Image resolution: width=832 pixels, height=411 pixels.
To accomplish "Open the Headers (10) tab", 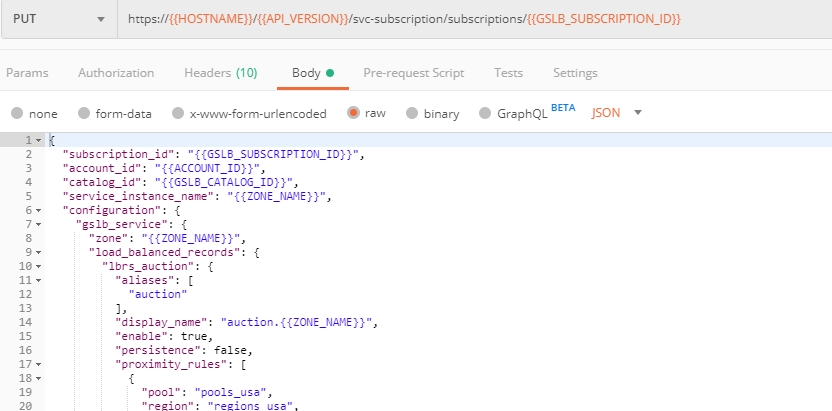I will (221, 73).
